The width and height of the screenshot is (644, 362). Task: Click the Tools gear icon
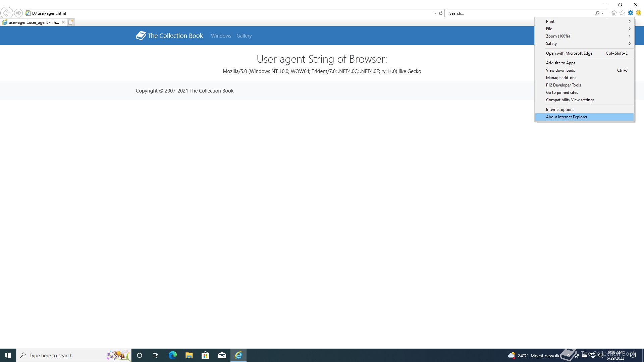631,13
